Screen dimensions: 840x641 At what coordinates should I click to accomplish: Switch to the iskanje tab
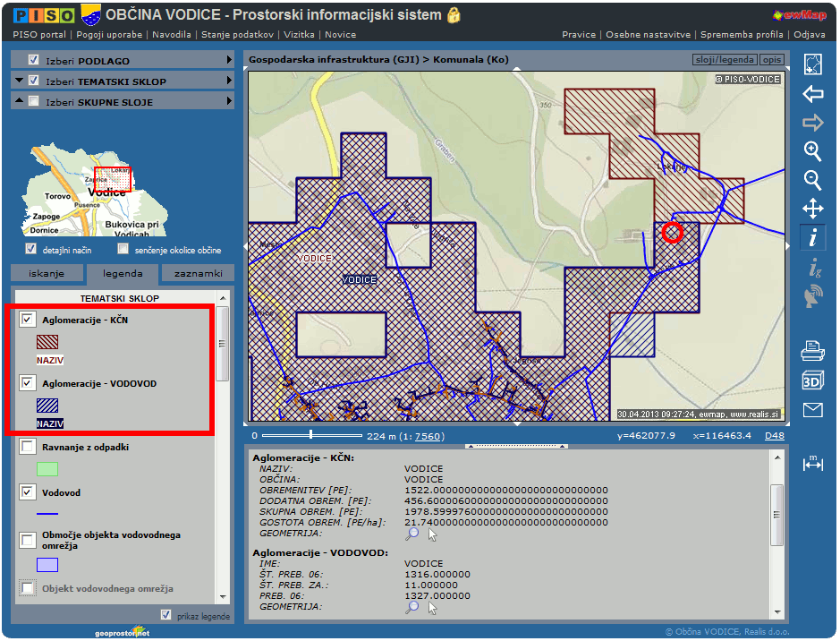tap(46, 274)
